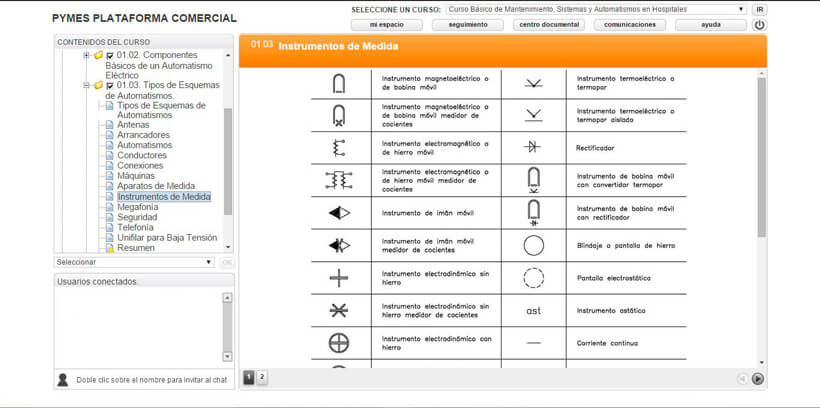Click page icon next to Conexiones

(109, 166)
